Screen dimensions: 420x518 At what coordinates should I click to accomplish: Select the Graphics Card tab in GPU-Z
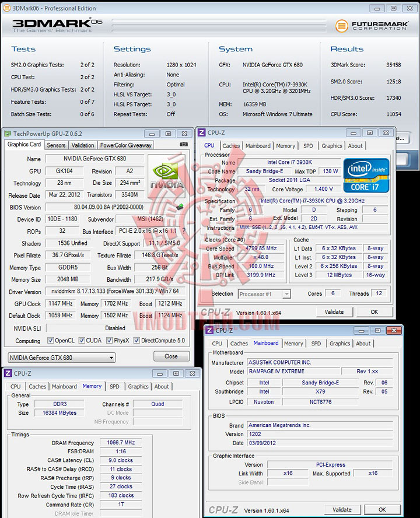(24, 144)
